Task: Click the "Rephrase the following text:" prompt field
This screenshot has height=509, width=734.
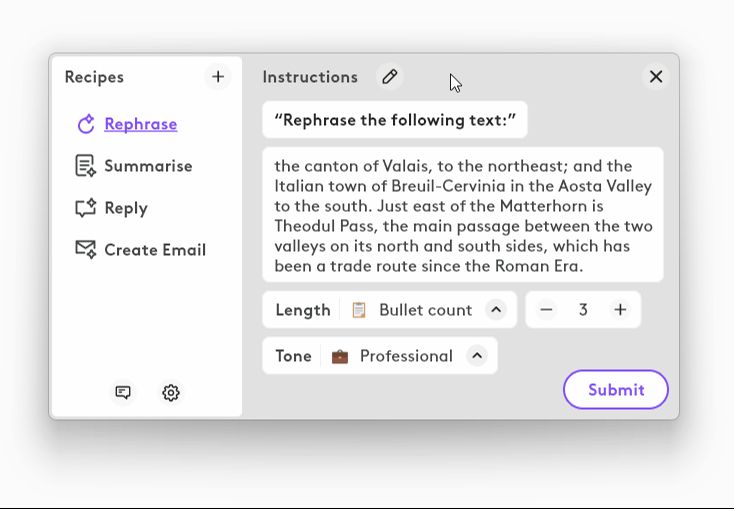Action: (395, 120)
